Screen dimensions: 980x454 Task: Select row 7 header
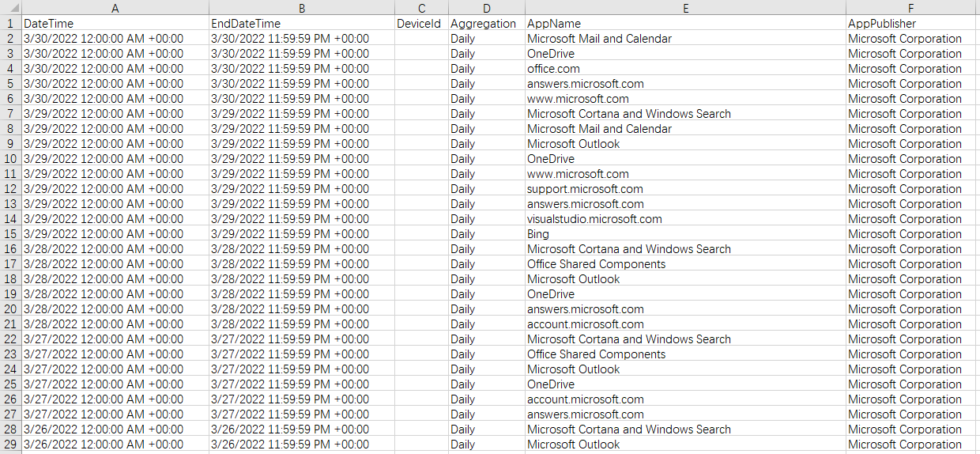(x=10, y=114)
